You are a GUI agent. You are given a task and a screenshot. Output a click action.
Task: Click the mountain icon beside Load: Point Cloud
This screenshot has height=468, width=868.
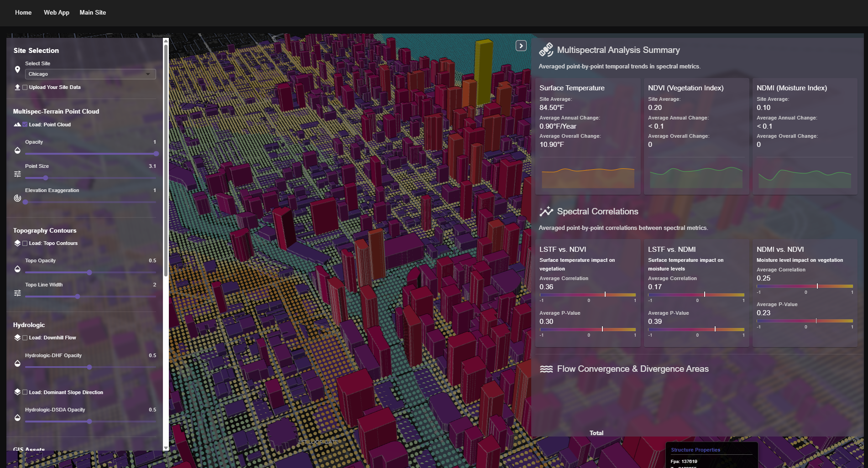[17, 125]
